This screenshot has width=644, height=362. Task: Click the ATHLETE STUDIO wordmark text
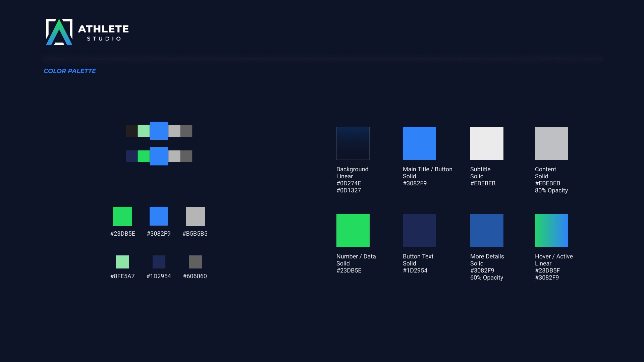(x=103, y=32)
